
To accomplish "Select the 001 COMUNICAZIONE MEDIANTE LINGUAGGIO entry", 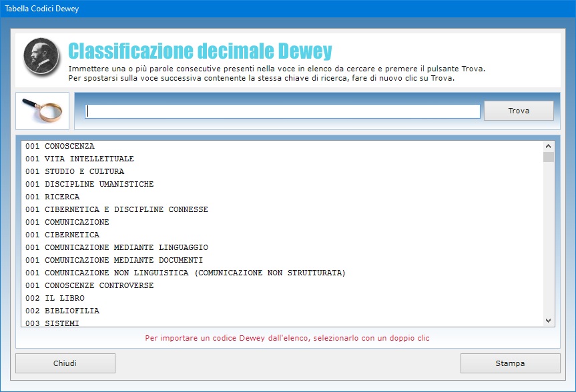I will (x=117, y=247).
